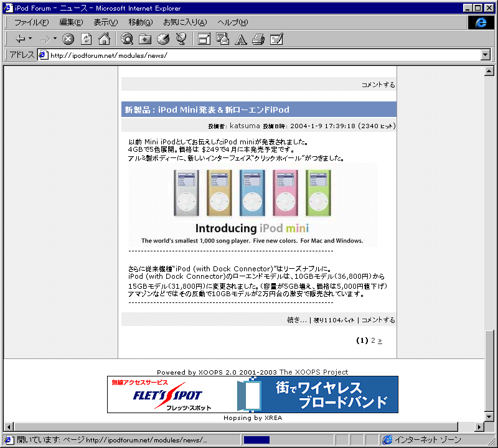This screenshot has height=448, width=498.
Task: Minimize the Internet Explorer window
Action: [467, 8]
